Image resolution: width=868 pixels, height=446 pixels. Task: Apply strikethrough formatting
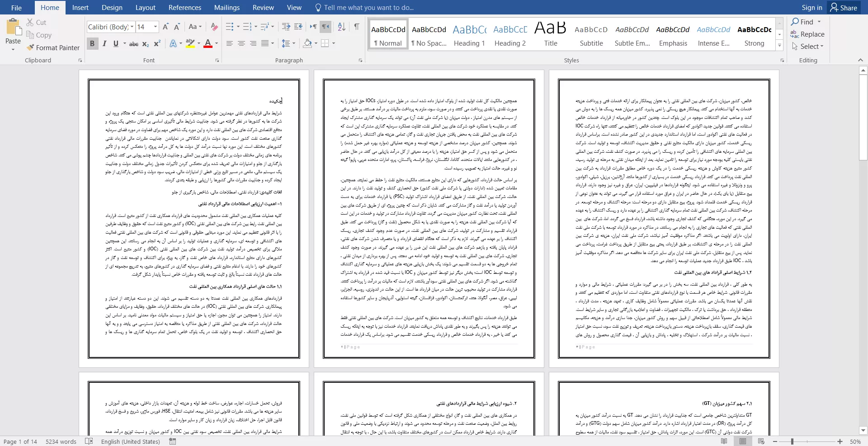pyautogui.click(x=133, y=43)
